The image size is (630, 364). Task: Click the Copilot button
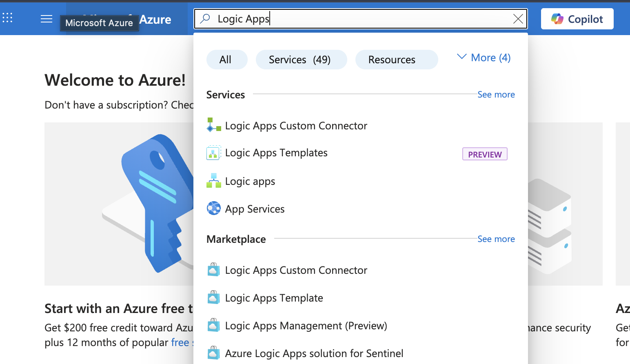click(x=577, y=19)
